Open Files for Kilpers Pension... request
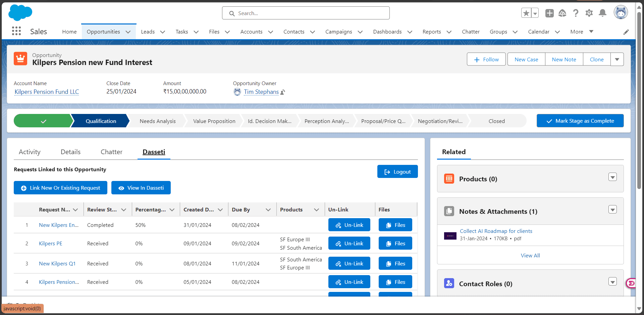The width and height of the screenshot is (644, 315). [x=395, y=282]
